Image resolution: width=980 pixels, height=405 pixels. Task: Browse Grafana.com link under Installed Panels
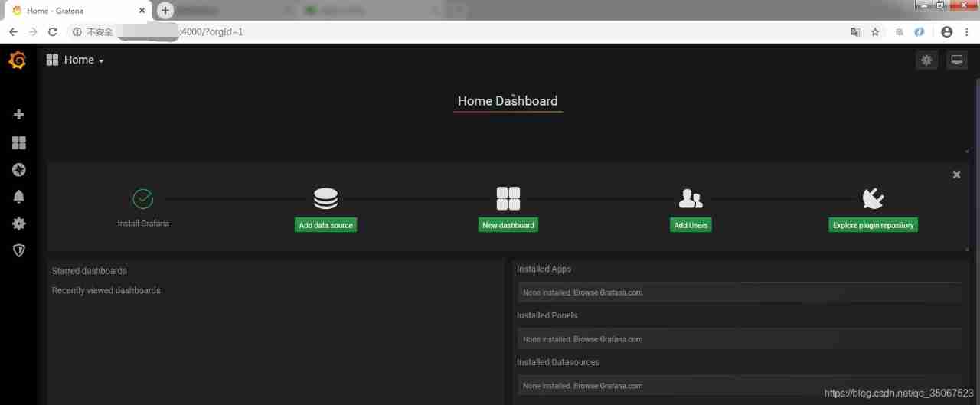608,339
